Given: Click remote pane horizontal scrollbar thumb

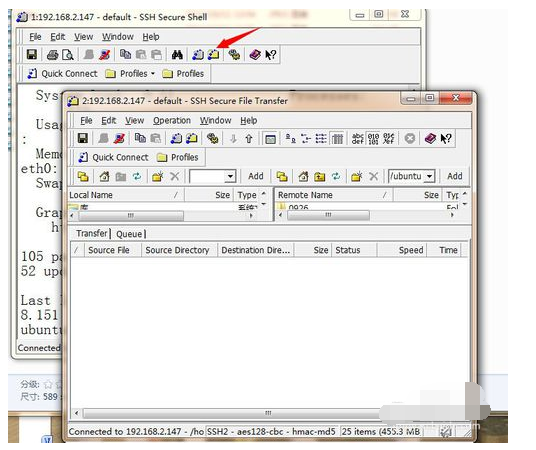Looking at the screenshot, I should click(x=328, y=215).
